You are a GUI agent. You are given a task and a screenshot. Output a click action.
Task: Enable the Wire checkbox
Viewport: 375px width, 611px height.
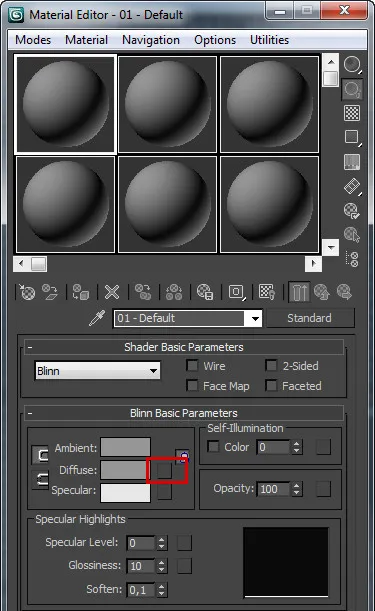192,366
